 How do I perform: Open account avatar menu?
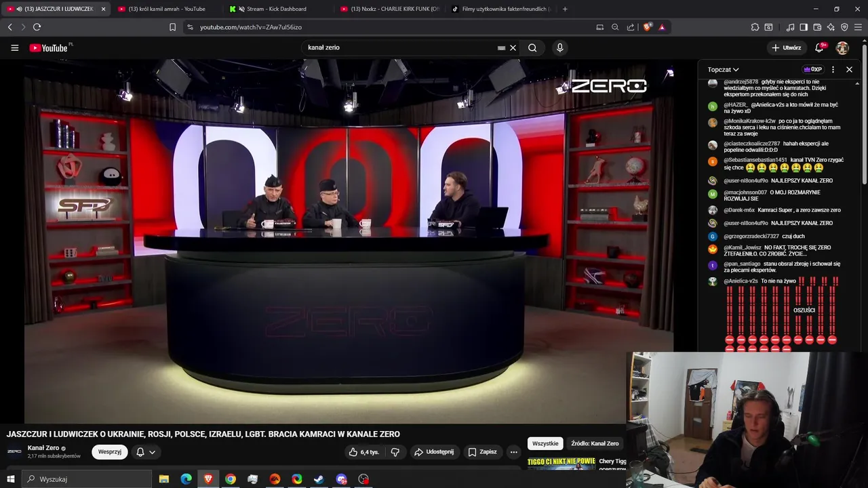click(842, 47)
